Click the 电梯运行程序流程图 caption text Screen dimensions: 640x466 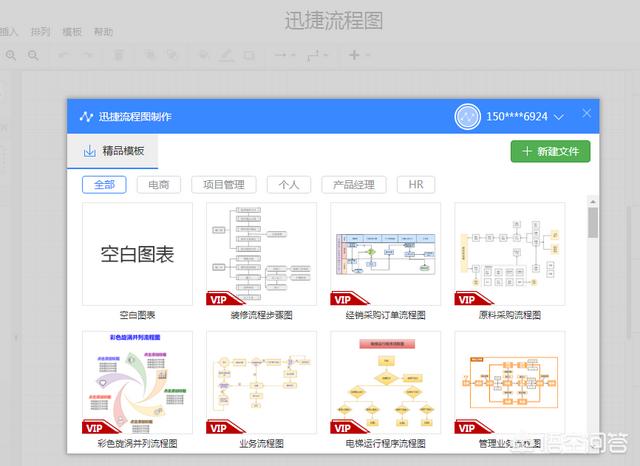point(385,444)
